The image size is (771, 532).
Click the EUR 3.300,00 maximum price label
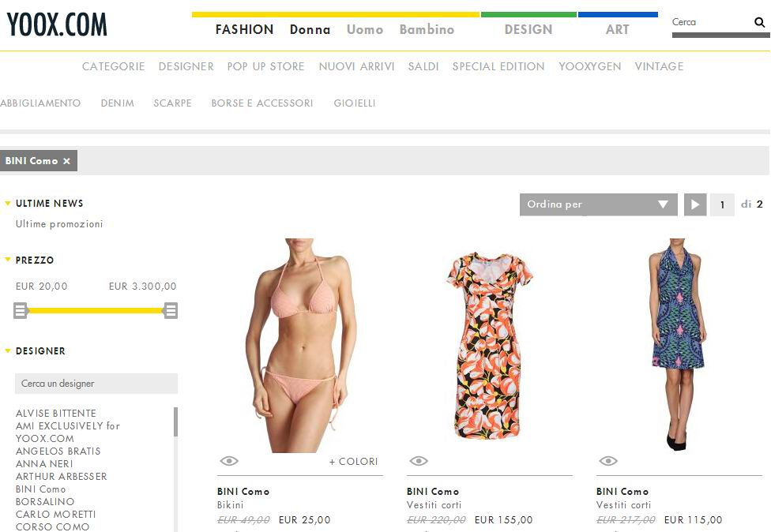[143, 287]
